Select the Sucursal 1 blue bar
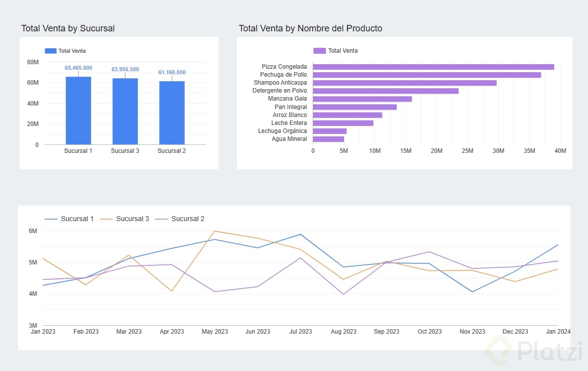This screenshot has height=371, width=588. (x=78, y=111)
